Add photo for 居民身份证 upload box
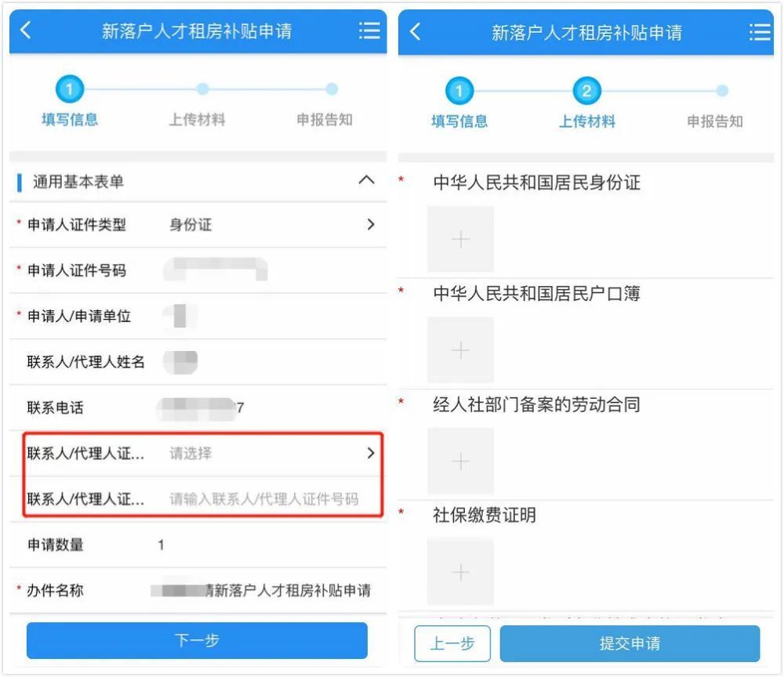The width and height of the screenshot is (784, 677). [x=460, y=239]
